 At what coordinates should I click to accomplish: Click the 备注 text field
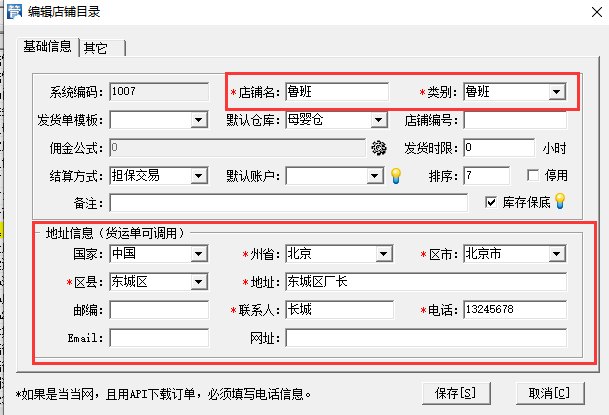click(x=289, y=203)
